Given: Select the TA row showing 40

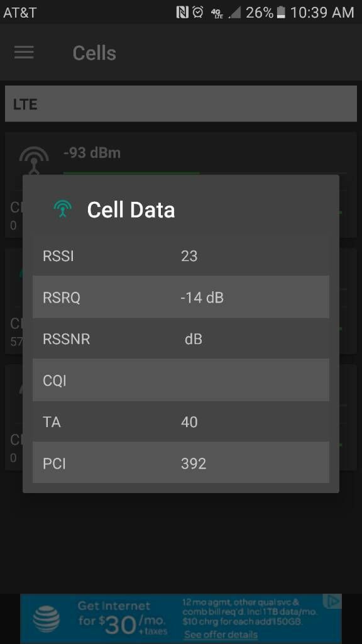Looking at the screenshot, I should pos(180,422).
